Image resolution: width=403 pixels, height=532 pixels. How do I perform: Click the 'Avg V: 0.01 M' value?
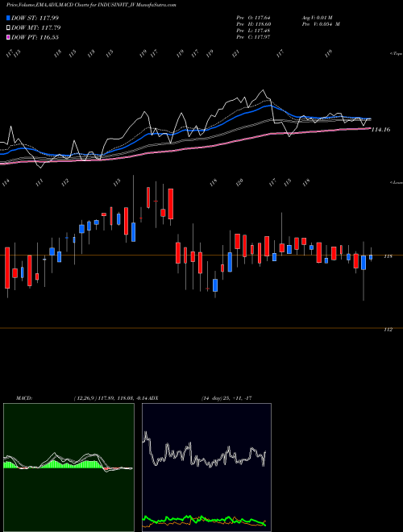pos(318,18)
